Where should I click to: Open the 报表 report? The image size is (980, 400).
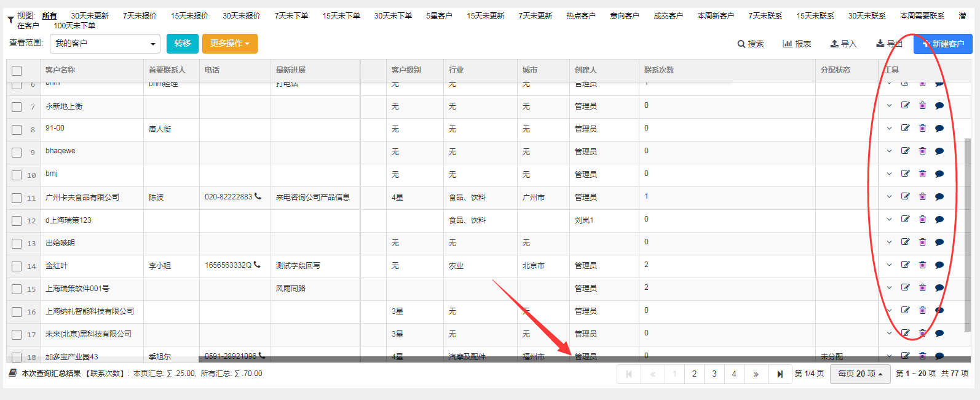click(797, 44)
